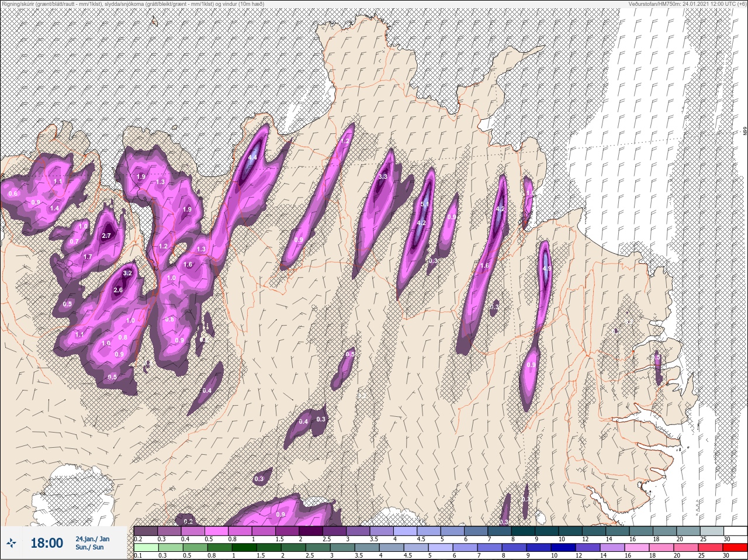Click the 3.2 snowfall value on the map
The height and width of the screenshot is (560, 748).
click(x=128, y=273)
